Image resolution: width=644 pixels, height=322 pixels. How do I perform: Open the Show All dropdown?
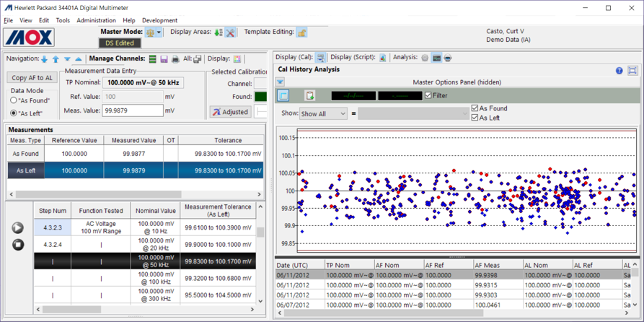323,114
